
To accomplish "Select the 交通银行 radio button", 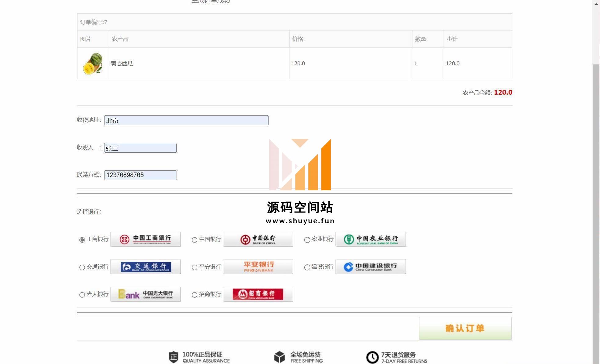I will click(x=82, y=267).
